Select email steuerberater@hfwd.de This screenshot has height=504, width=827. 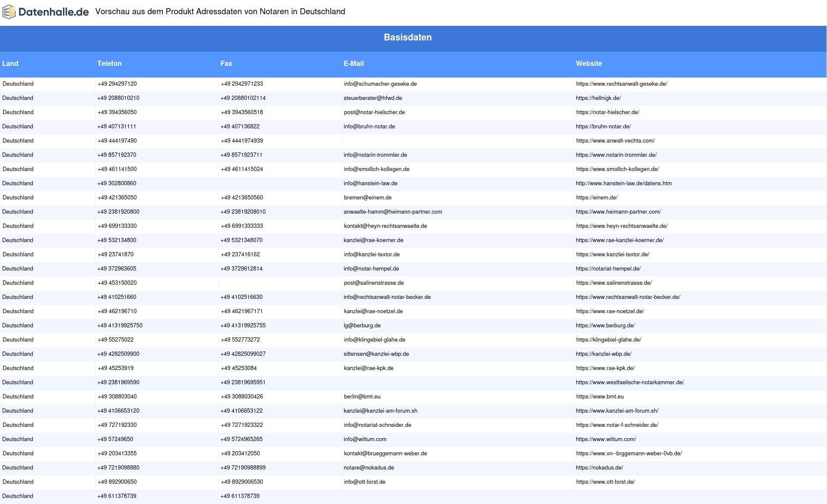373,98
